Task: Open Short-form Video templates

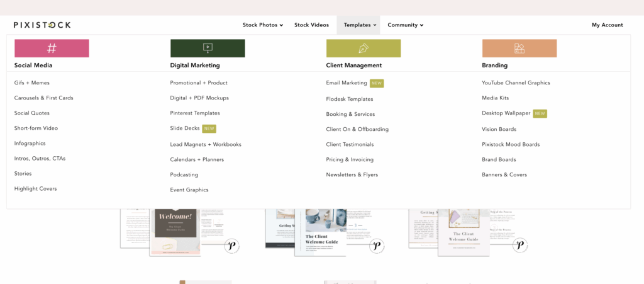Action: 36,128
